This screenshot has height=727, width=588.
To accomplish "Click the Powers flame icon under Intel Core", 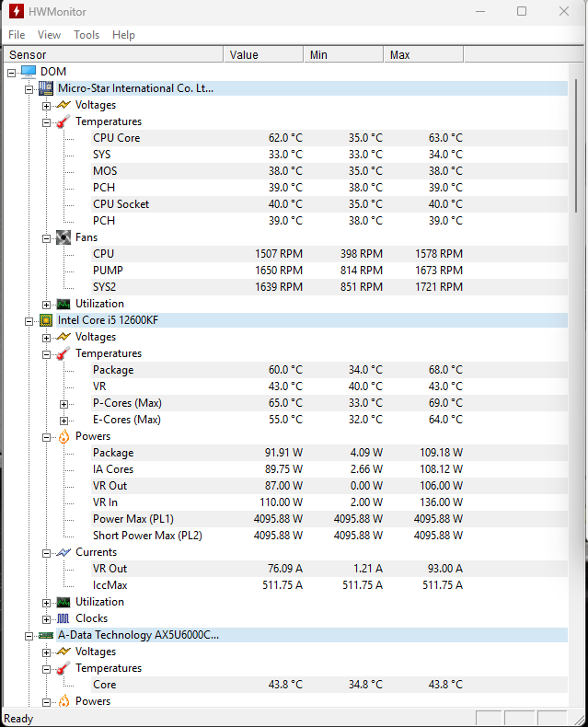I will 63,436.
